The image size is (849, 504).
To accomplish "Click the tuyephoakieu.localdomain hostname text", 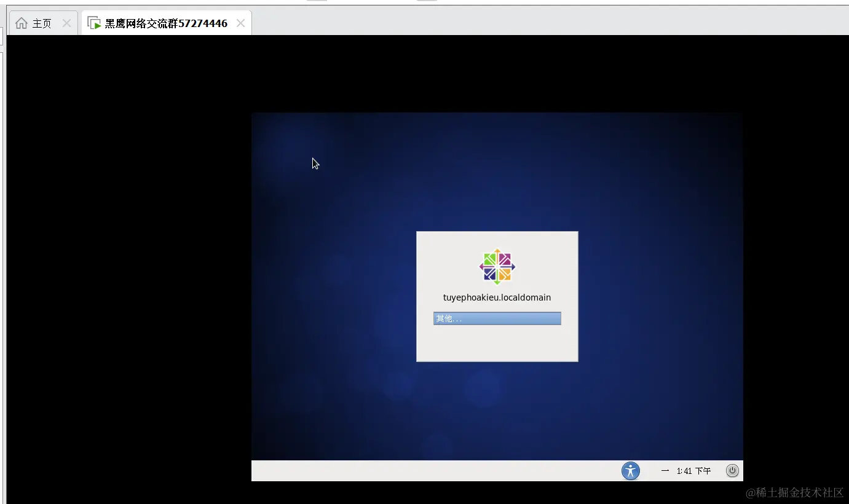I will coord(497,297).
